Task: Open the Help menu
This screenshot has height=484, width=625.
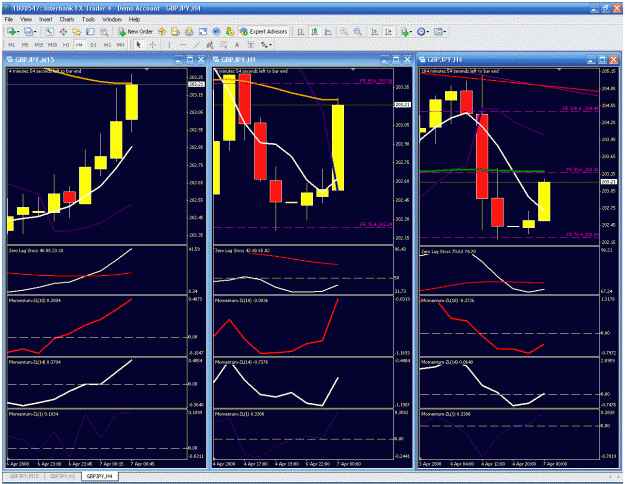Action: point(134,19)
